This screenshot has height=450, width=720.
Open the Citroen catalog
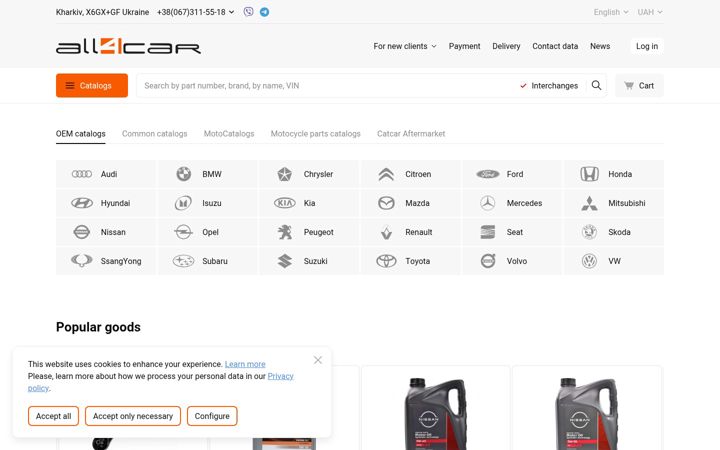(410, 174)
